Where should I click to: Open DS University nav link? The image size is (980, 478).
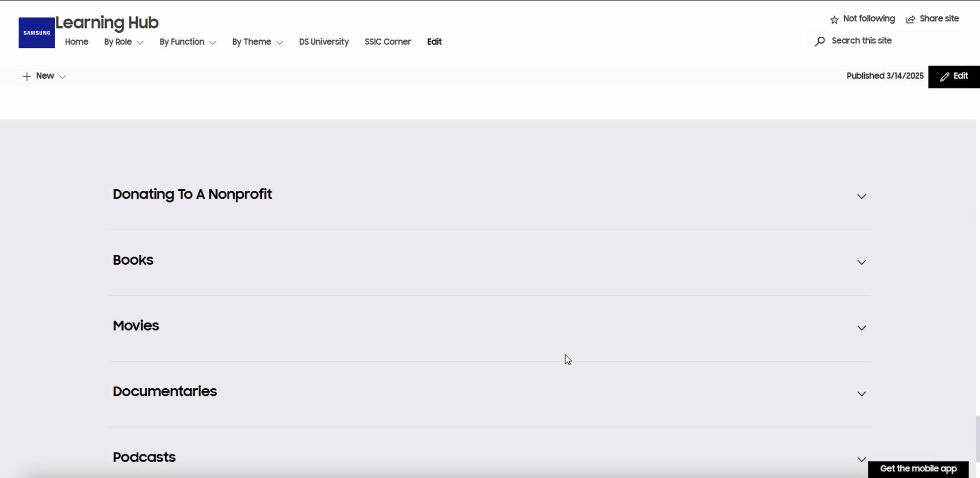click(324, 42)
